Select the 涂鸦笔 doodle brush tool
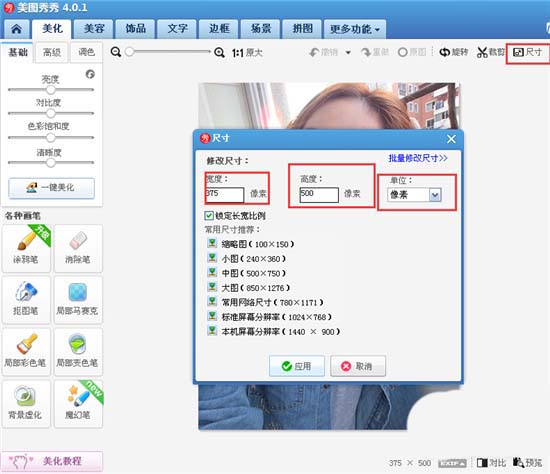 pos(26,248)
